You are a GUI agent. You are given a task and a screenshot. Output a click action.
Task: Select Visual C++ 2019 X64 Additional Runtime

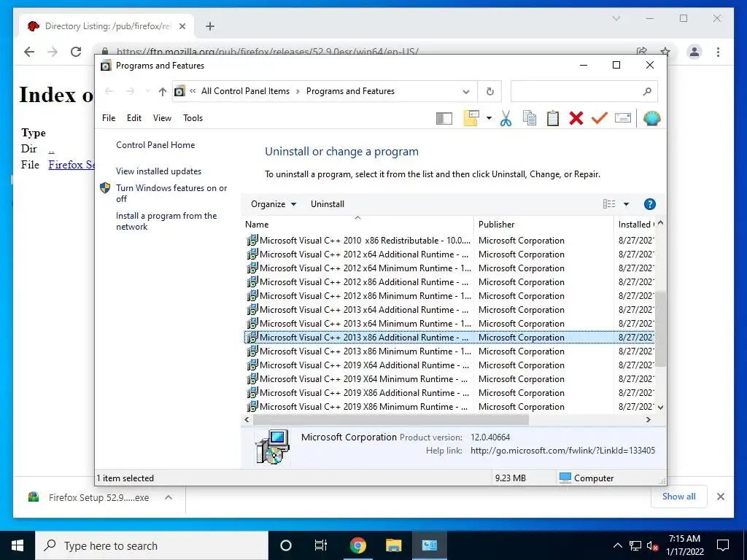(x=449, y=365)
